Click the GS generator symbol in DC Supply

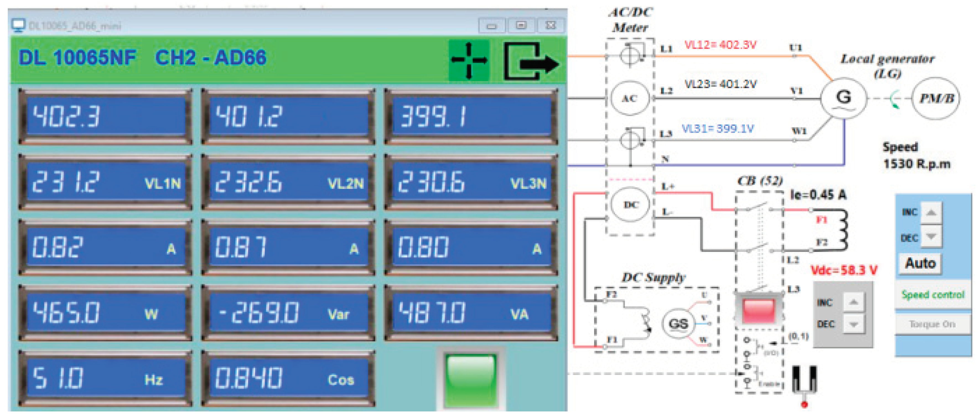678,324
